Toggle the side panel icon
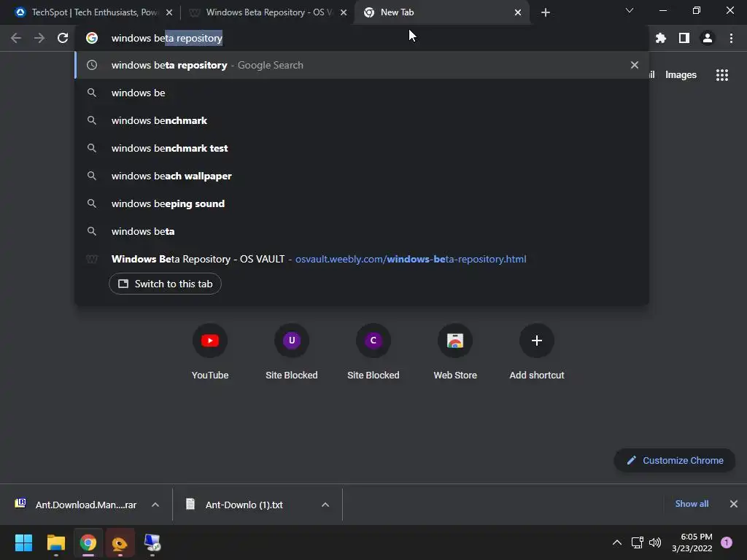This screenshot has width=747, height=560. (x=684, y=38)
